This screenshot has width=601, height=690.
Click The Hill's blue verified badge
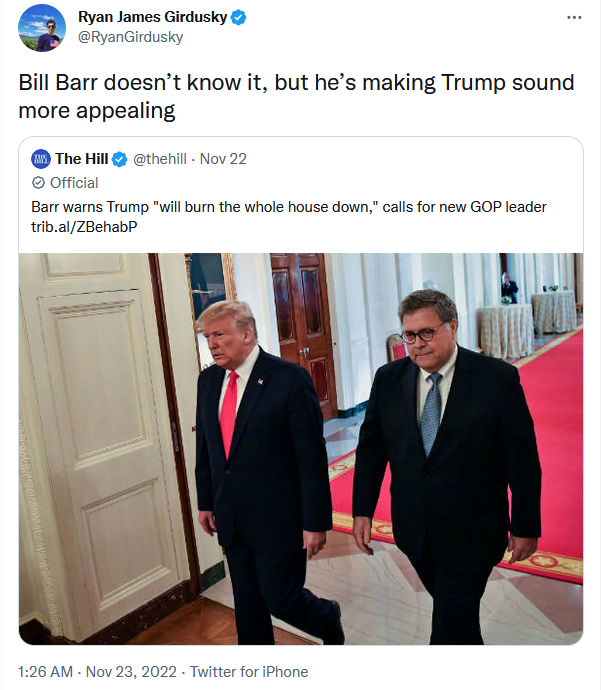pyautogui.click(x=119, y=159)
